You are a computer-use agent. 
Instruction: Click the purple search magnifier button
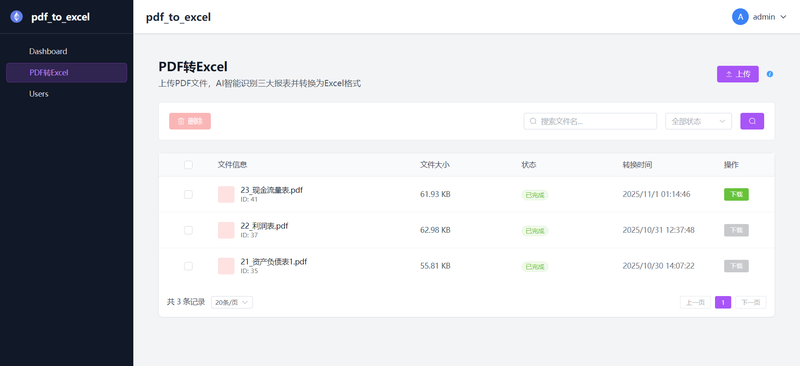tap(752, 121)
